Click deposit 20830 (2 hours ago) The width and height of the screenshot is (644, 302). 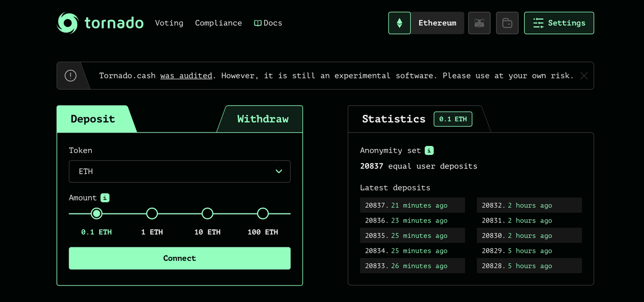point(529,235)
